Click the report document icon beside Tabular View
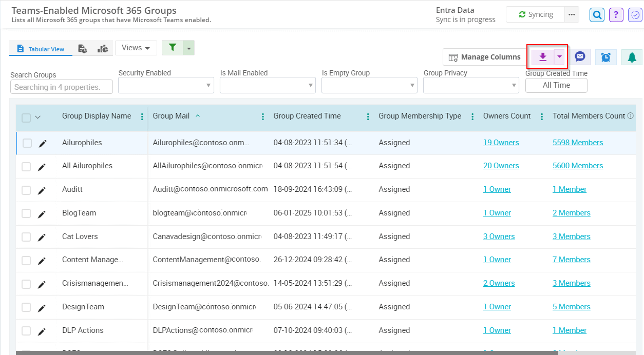The image size is (644, 355). point(82,48)
